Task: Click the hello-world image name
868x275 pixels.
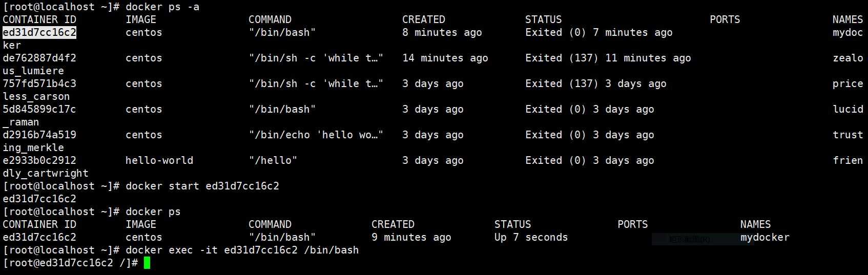Action: (x=159, y=160)
